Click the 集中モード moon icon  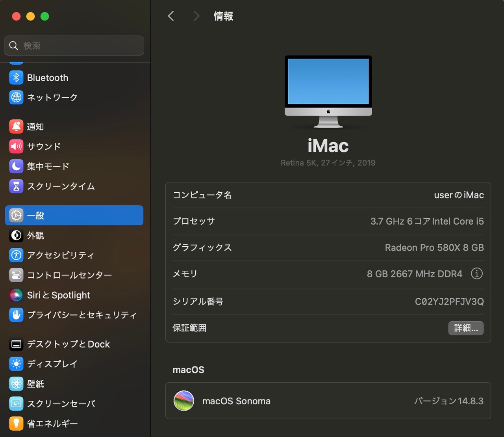click(x=16, y=166)
